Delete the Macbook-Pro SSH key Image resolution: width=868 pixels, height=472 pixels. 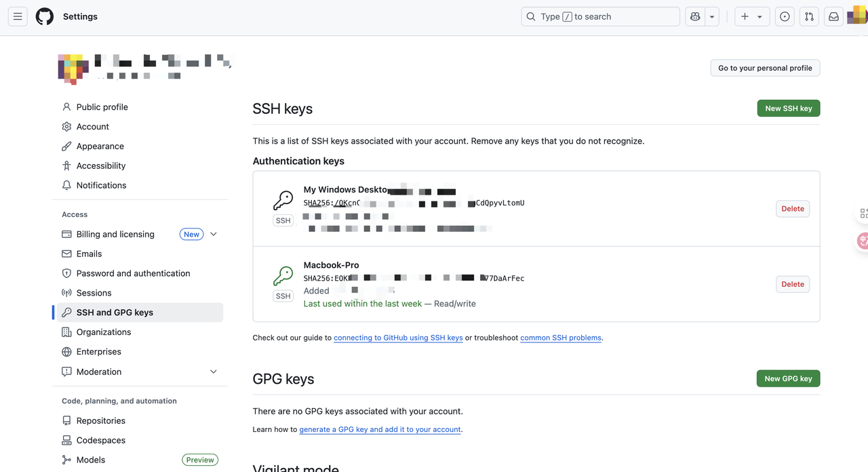click(x=792, y=284)
